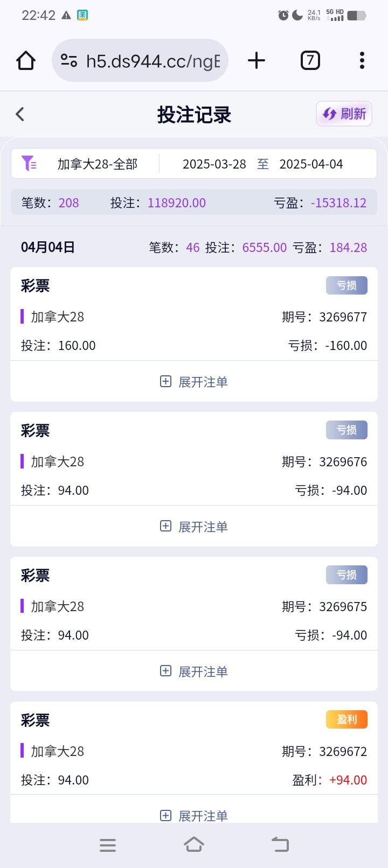This screenshot has width=388, height=868.
Task: Open Android recent apps menu button
Action: tap(108, 845)
